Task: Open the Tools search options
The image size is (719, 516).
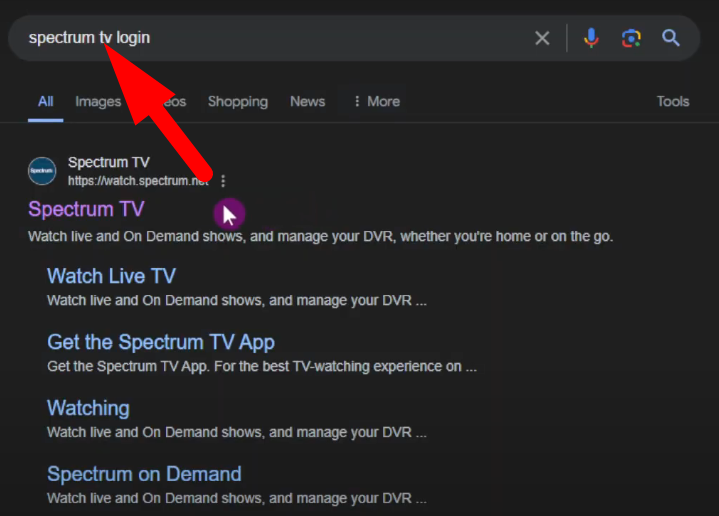Action: point(672,101)
